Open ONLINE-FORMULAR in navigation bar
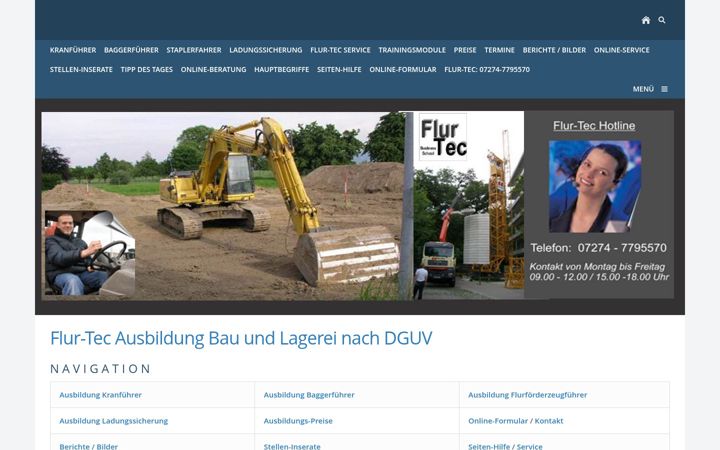Image resolution: width=720 pixels, height=450 pixels. (x=403, y=69)
